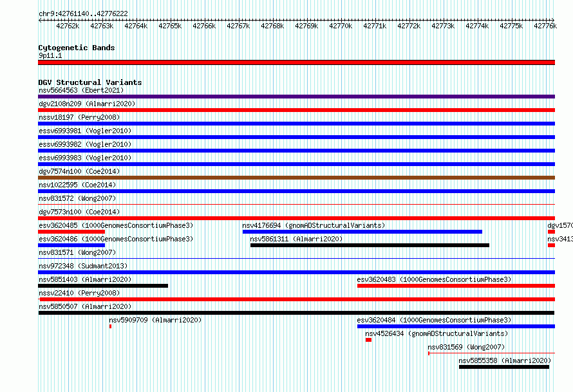Image resolution: width=573 pixels, height=392 pixels.
Task: Select the red 9p11.1 cytogenetic band
Action: click(x=296, y=62)
